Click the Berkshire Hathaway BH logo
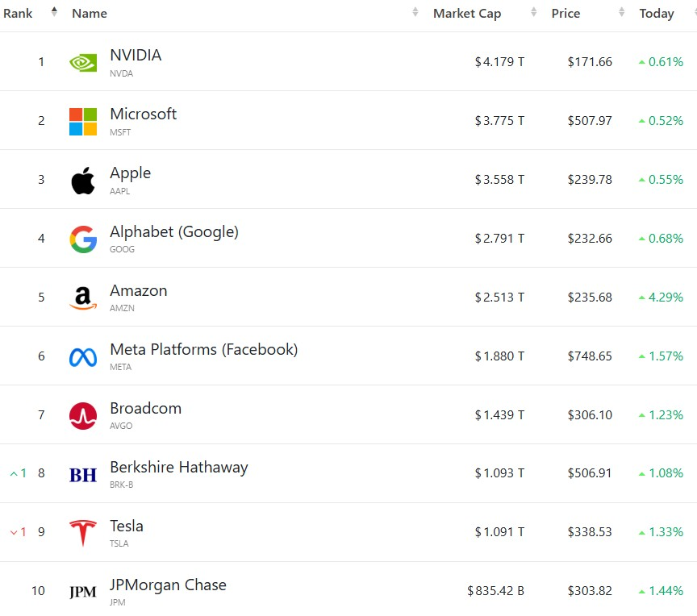Screen dimensions: 697x616 pos(83,475)
